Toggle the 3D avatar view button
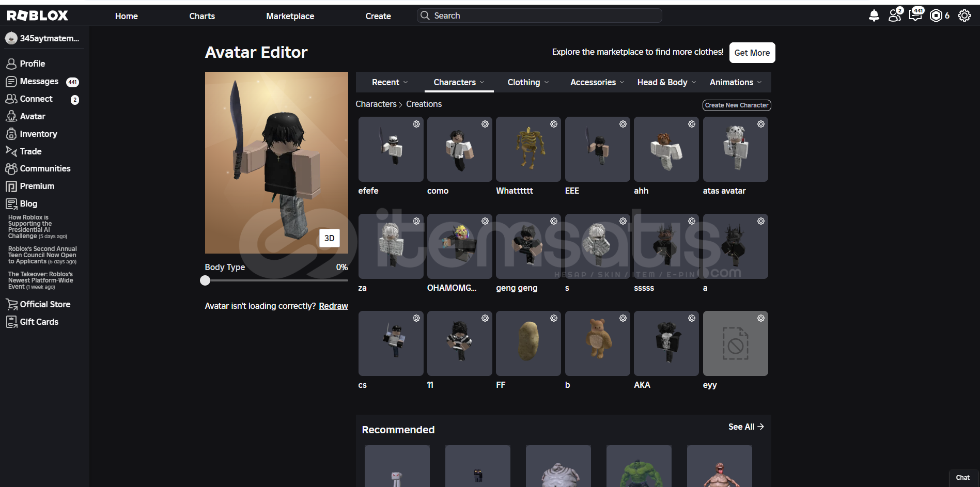This screenshot has width=980, height=487. [x=329, y=238]
